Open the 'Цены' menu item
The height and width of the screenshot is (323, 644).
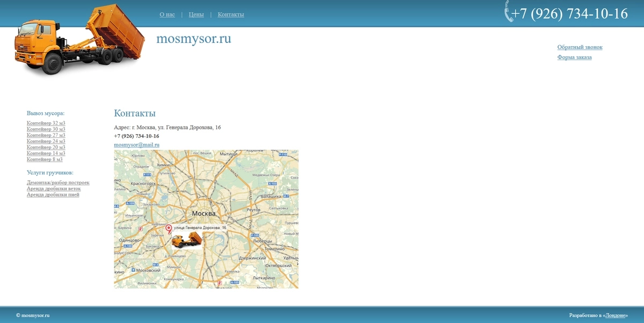[x=196, y=14]
